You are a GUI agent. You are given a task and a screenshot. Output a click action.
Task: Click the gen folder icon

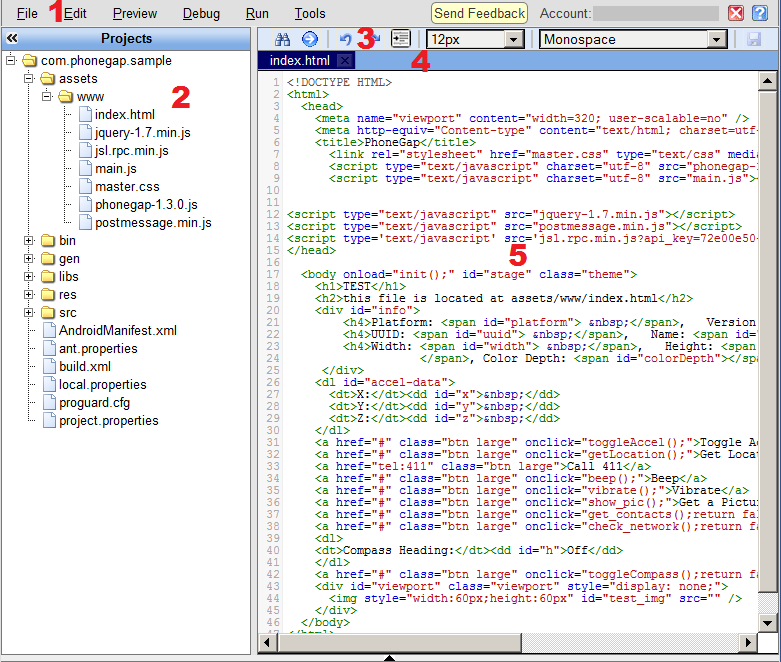pos(48,259)
